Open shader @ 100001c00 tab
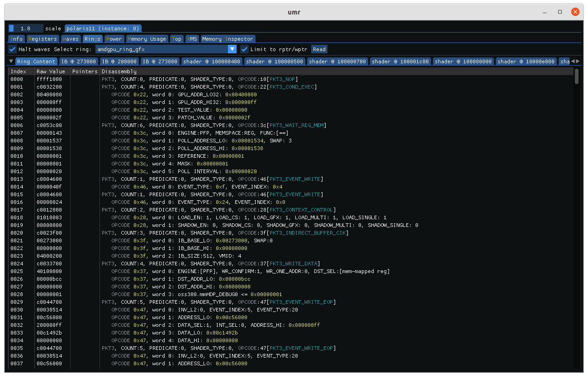 point(400,61)
